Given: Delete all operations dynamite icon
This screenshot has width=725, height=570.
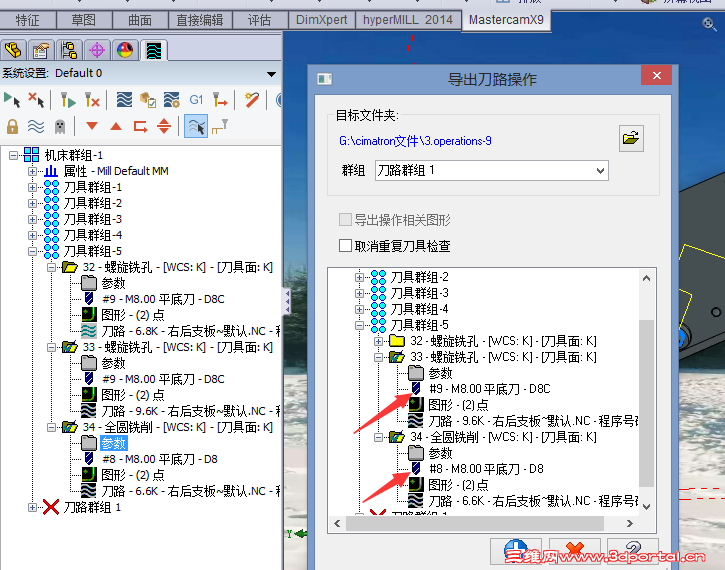Looking at the screenshot, I should (252, 100).
